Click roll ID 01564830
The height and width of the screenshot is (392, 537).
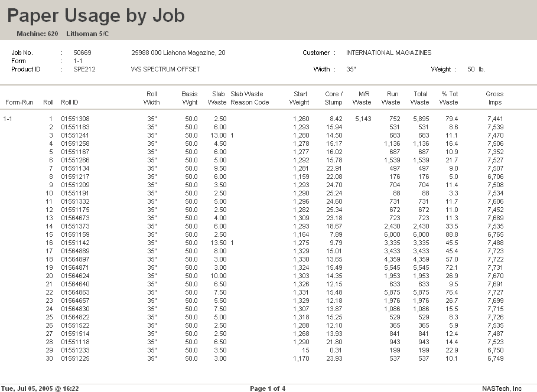tap(76, 309)
